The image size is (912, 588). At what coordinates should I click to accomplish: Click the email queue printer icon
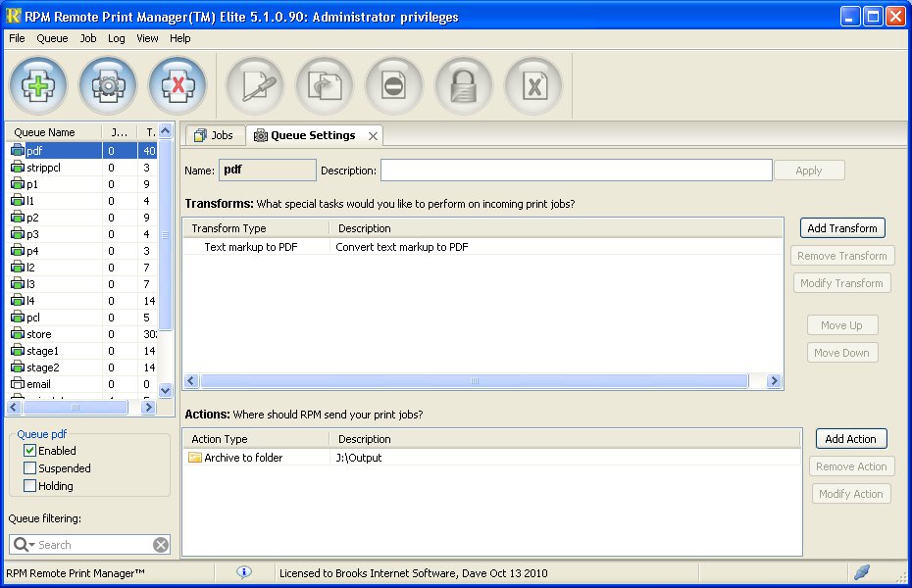coord(18,384)
